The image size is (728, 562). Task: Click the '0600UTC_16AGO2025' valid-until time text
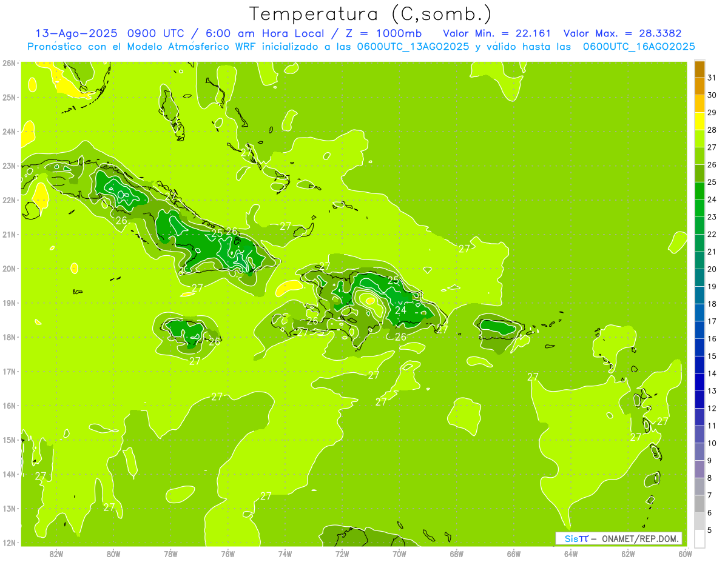pyautogui.click(x=639, y=47)
